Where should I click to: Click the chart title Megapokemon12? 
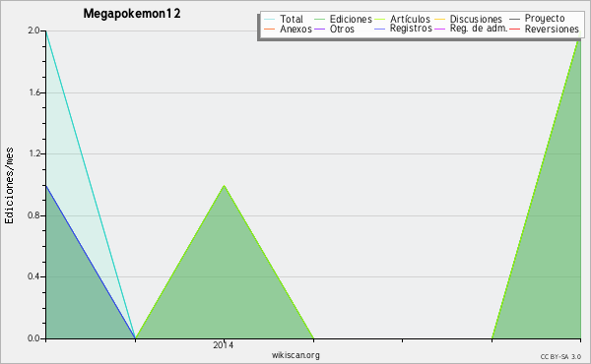coord(132,14)
